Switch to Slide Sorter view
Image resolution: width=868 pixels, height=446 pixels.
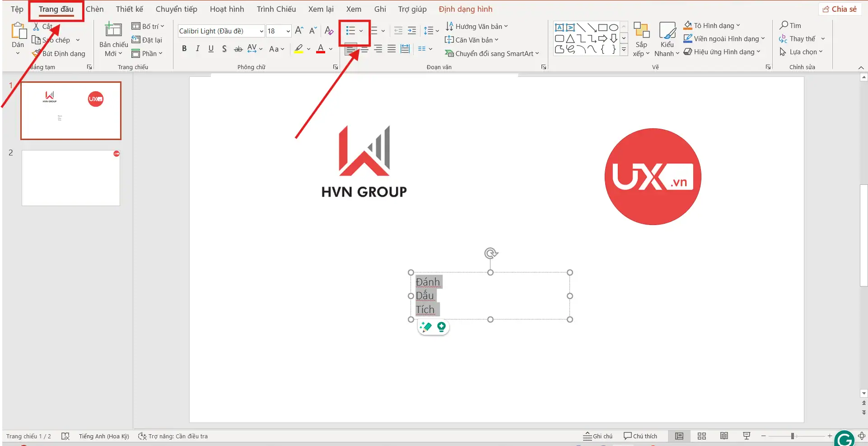click(701, 436)
